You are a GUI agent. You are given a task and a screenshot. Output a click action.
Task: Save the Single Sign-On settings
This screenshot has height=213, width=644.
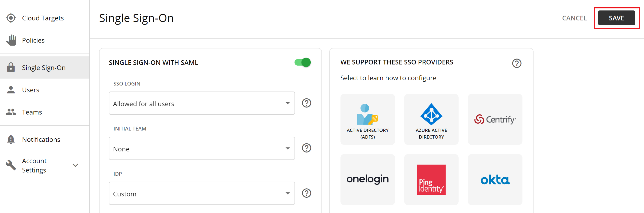616,18
